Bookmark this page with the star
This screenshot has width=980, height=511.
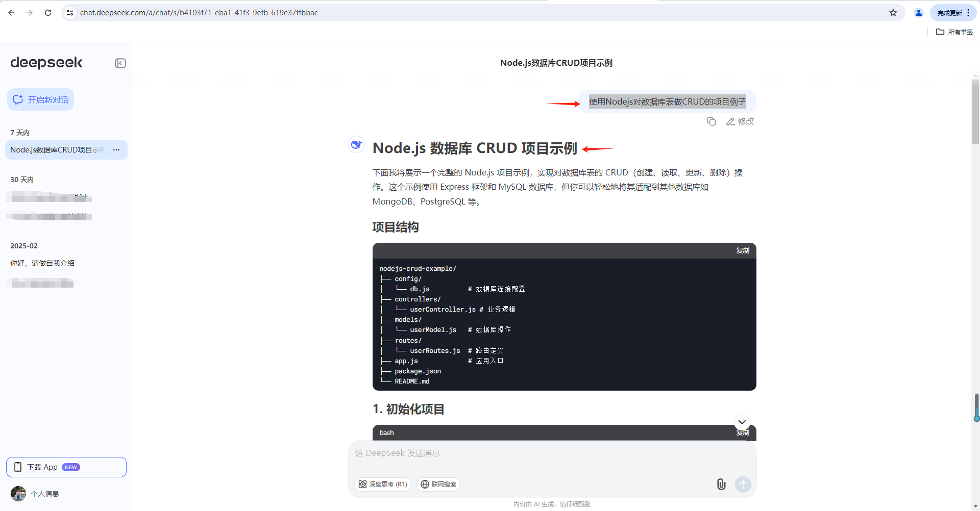(894, 13)
